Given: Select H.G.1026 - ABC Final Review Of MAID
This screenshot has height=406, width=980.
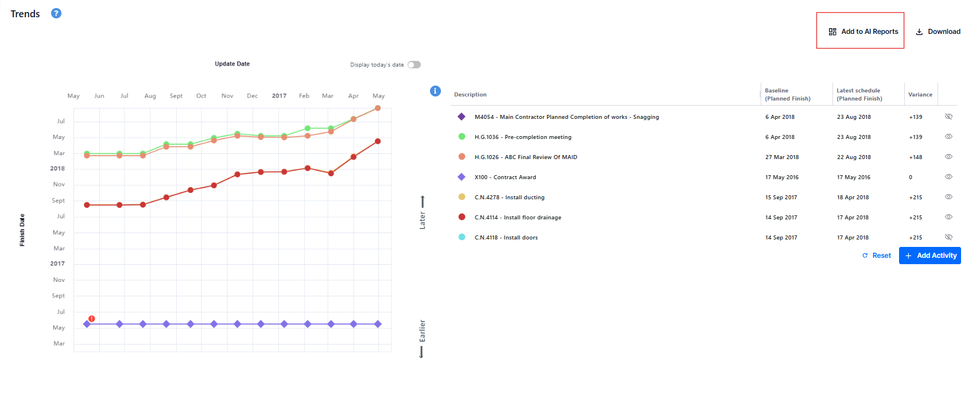Looking at the screenshot, I should pyautogui.click(x=526, y=157).
